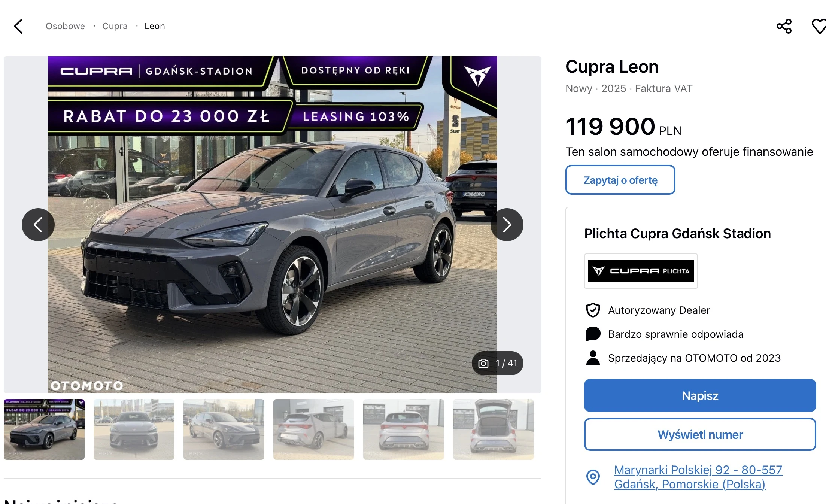
Task: Open the Marynarki Polskiej 92 address link
Action: pos(698,477)
